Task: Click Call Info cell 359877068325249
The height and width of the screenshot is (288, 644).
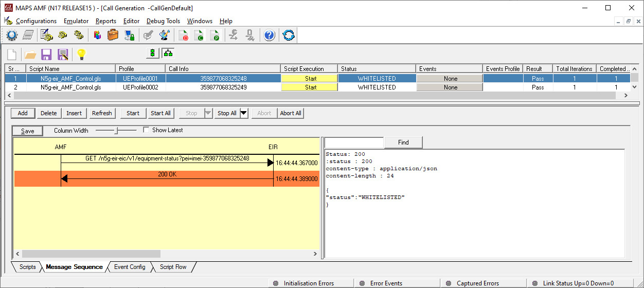Action: coord(223,87)
